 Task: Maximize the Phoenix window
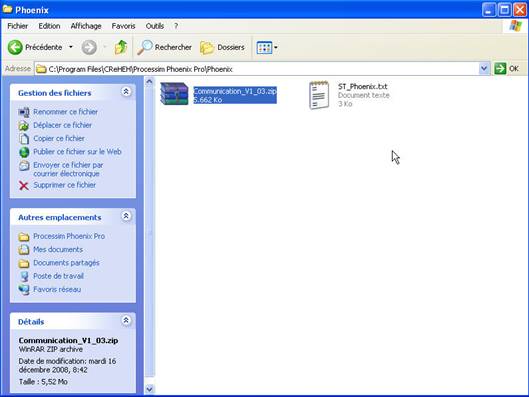(x=505, y=9)
